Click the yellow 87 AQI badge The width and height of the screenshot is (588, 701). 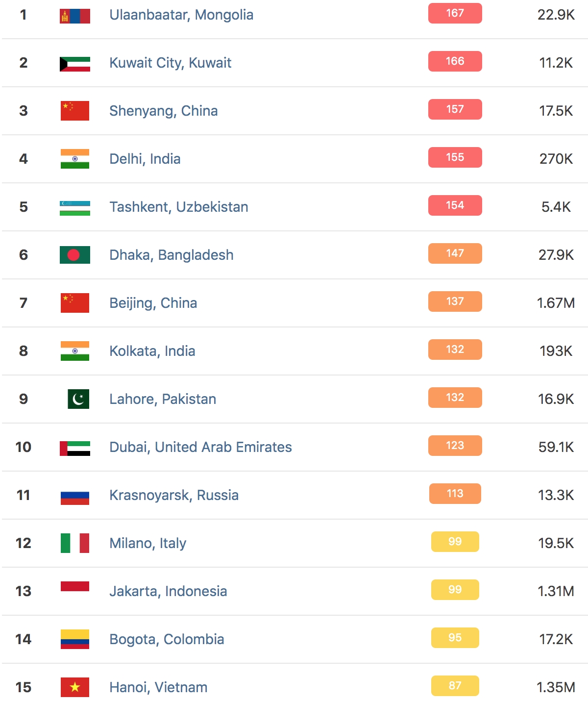[455, 686]
